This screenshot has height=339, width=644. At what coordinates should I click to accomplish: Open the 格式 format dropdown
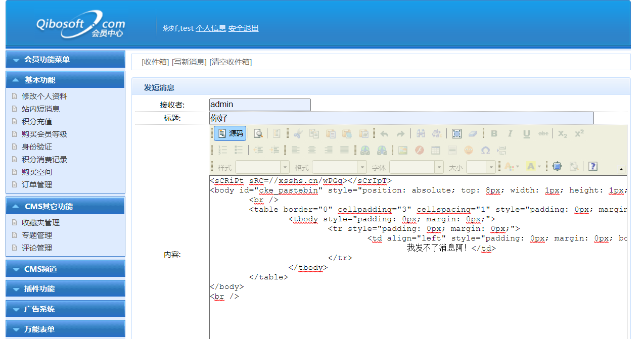point(339,167)
